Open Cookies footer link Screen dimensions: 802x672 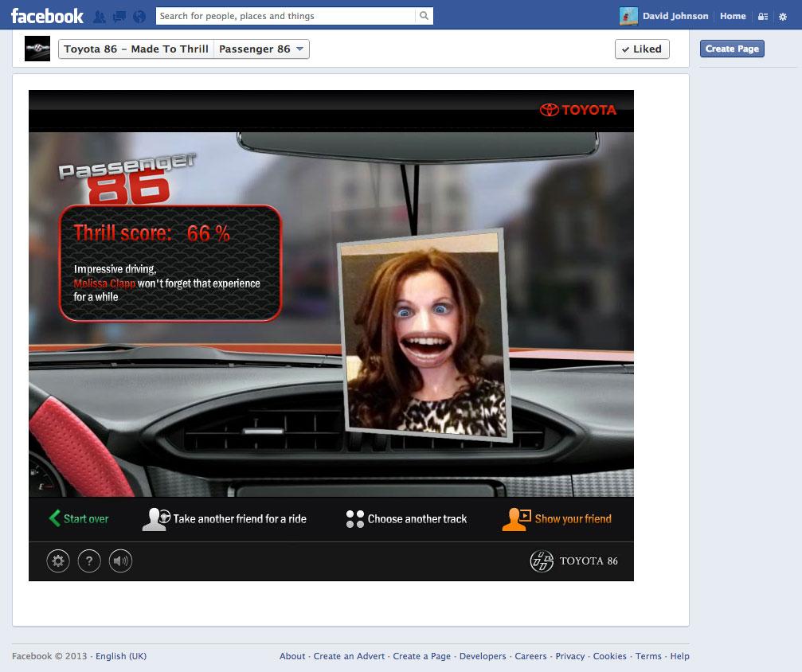pyautogui.click(x=609, y=656)
